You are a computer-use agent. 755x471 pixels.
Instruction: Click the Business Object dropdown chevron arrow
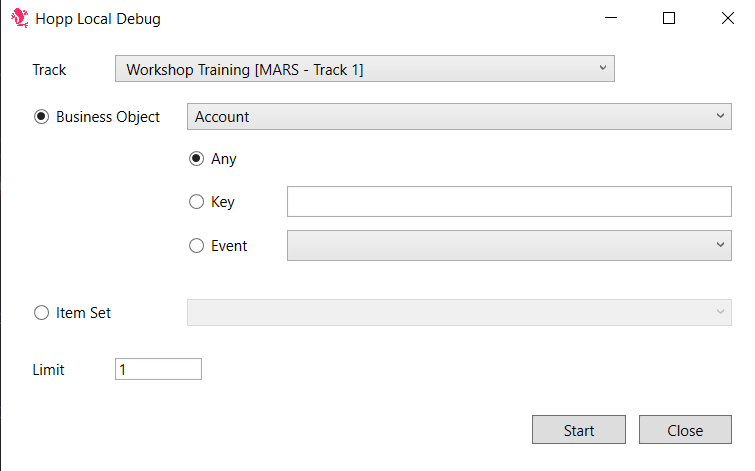721,116
